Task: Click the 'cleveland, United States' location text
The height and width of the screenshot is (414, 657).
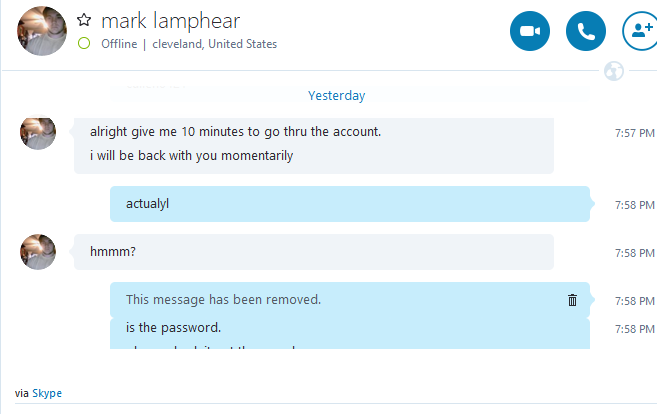Action: pos(215,44)
